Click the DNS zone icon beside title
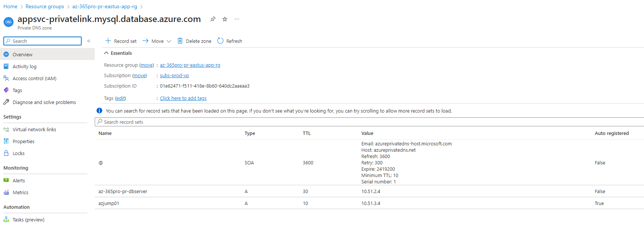644x227 pixels. pos(8,22)
